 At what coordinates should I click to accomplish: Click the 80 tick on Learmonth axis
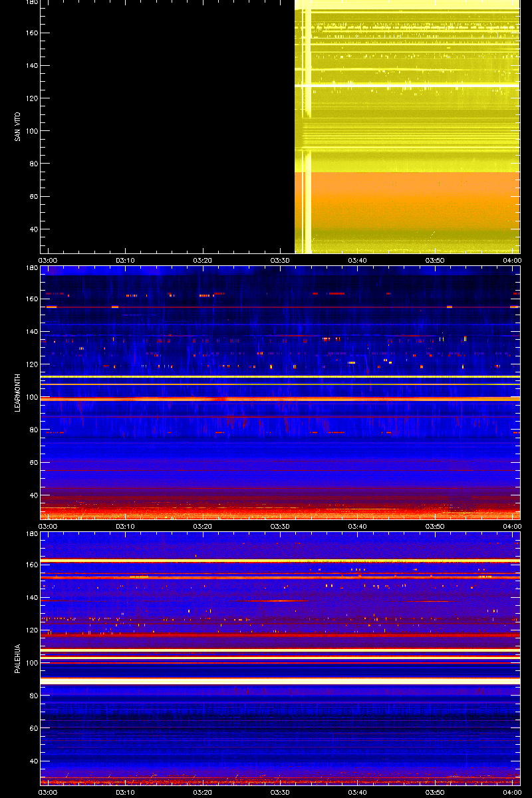click(33, 430)
